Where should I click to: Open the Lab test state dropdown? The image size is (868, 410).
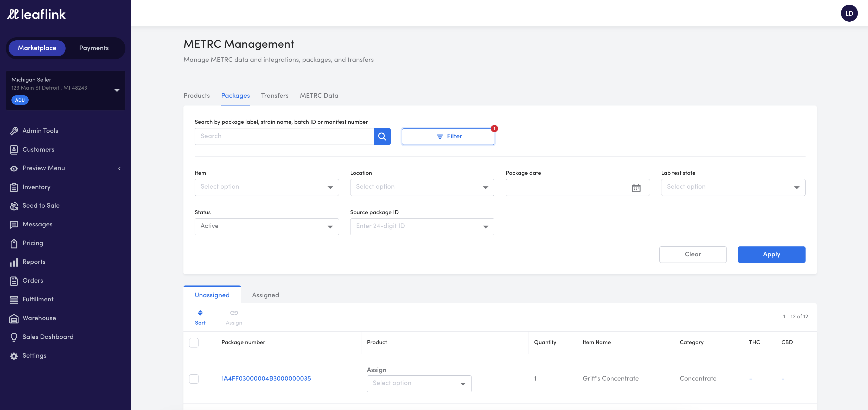pos(733,187)
